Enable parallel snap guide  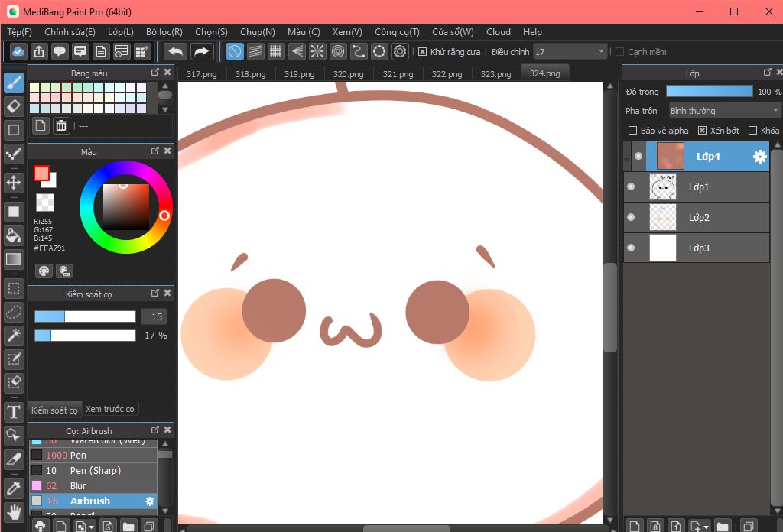[x=255, y=51]
